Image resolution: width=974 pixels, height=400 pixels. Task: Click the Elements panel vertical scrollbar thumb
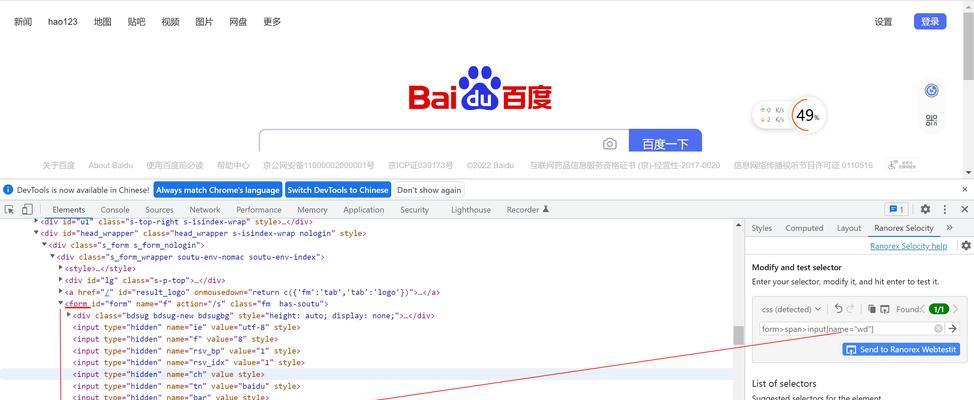click(x=738, y=335)
